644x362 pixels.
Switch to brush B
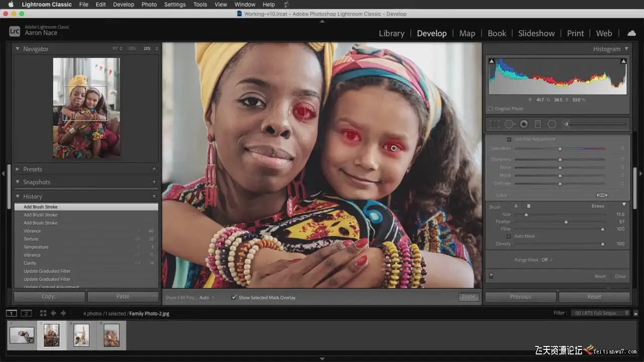click(529, 206)
